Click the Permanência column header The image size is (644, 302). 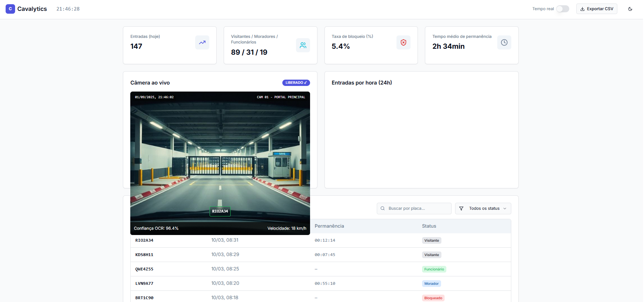point(329,226)
